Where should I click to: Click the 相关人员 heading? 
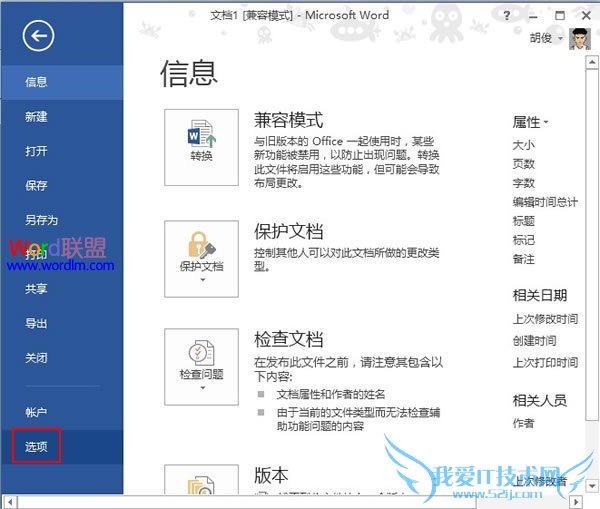(x=540, y=401)
